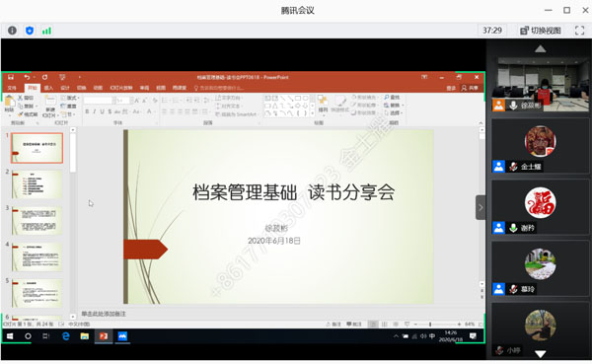The height and width of the screenshot is (364, 592).
Task: Collapse the participant sidebar with the chevron
Action: pyautogui.click(x=481, y=207)
